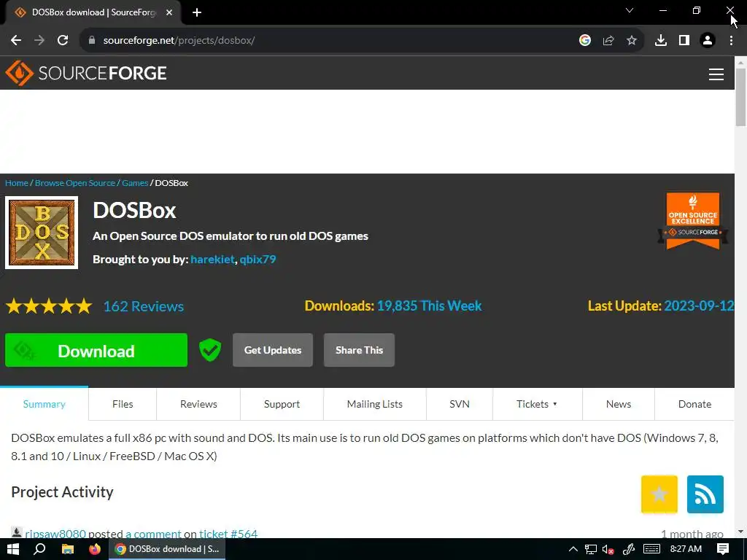Image resolution: width=747 pixels, height=560 pixels.
Task: Open the network tray icon
Action: coord(591,549)
